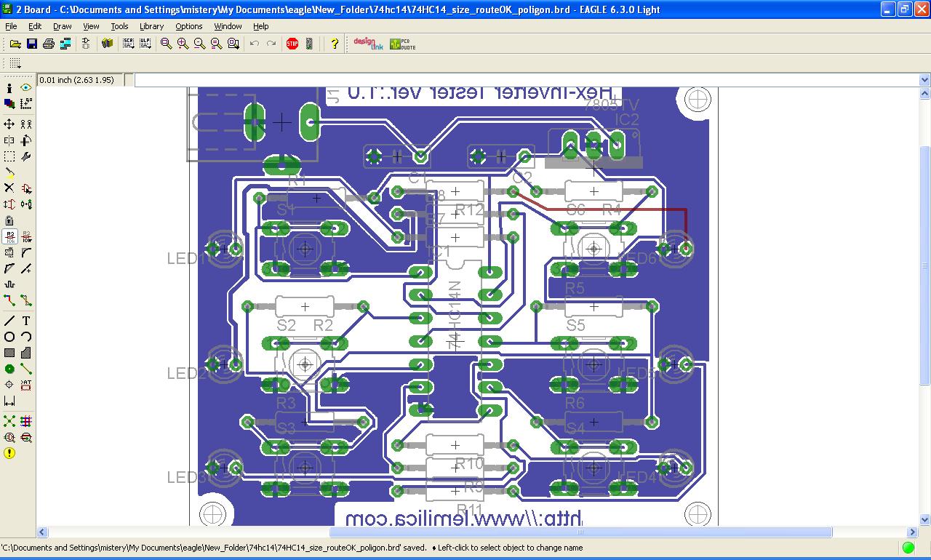Image resolution: width=931 pixels, height=560 pixels.
Task: Toggle the Show (eye) tool
Action: pos(26,88)
